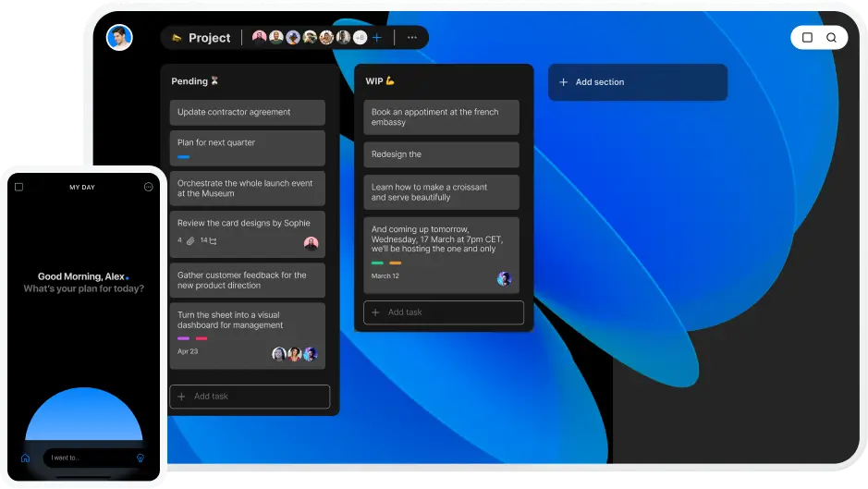Click Add task in WIP column
868x489 pixels.
(x=444, y=312)
